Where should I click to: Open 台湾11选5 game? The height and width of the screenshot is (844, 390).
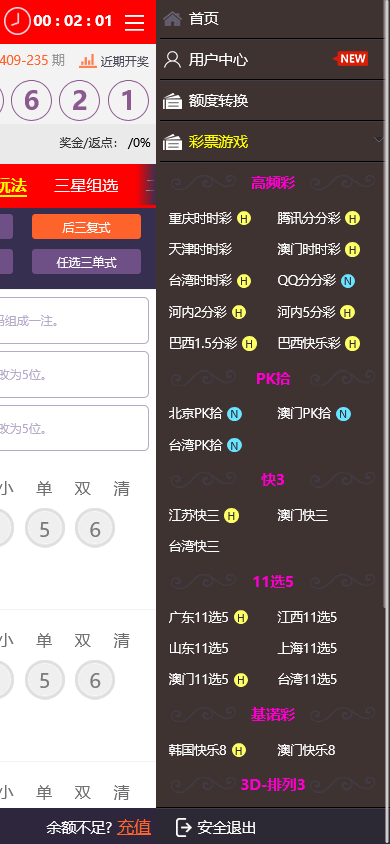pos(307,680)
